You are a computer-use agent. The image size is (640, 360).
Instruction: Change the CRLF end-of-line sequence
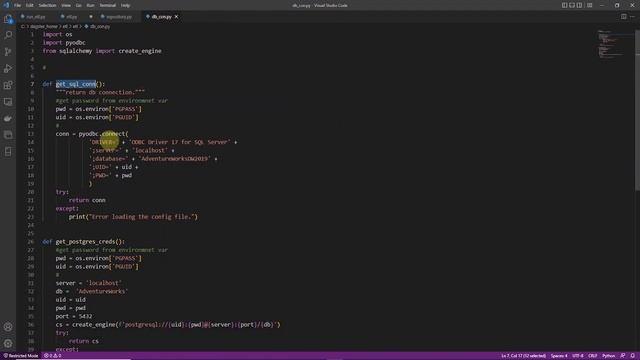593,356
